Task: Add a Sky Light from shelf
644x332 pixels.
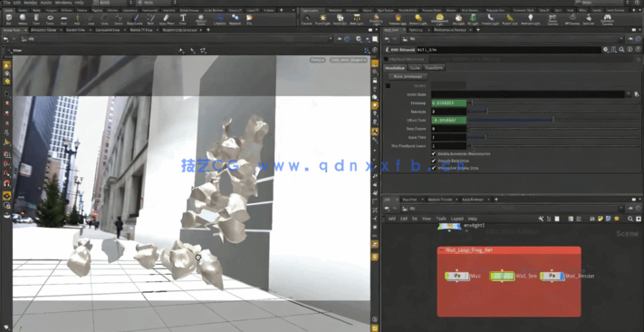Action: pyautogui.click(x=458, y=18)
